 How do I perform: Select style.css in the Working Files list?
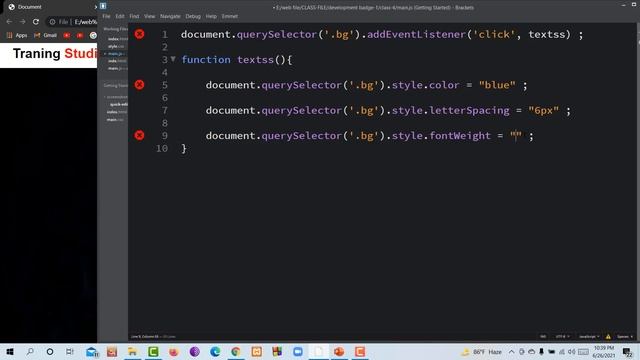click(116, 46)
